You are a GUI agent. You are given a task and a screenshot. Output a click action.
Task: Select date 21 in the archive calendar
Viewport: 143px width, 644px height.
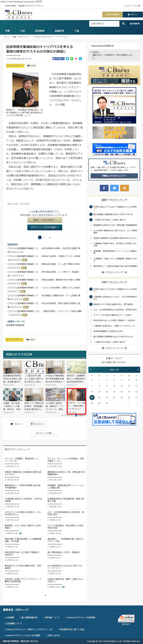(x=92, y=397)
